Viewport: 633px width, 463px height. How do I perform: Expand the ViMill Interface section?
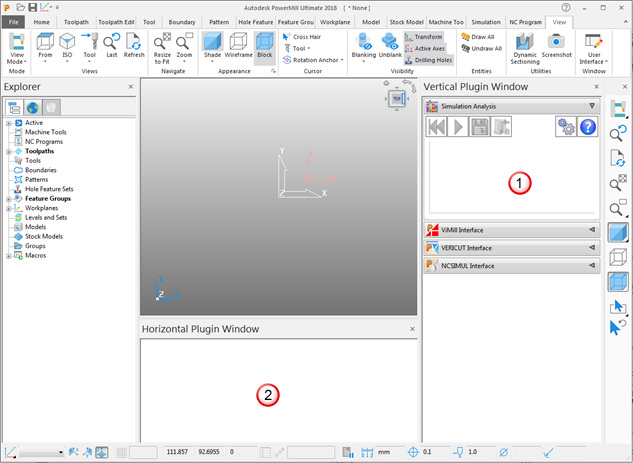[x=592, y=229]
